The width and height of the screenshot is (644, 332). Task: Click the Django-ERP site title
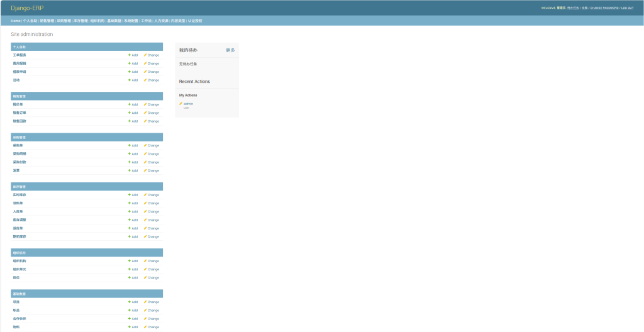[x=27, y=8]
